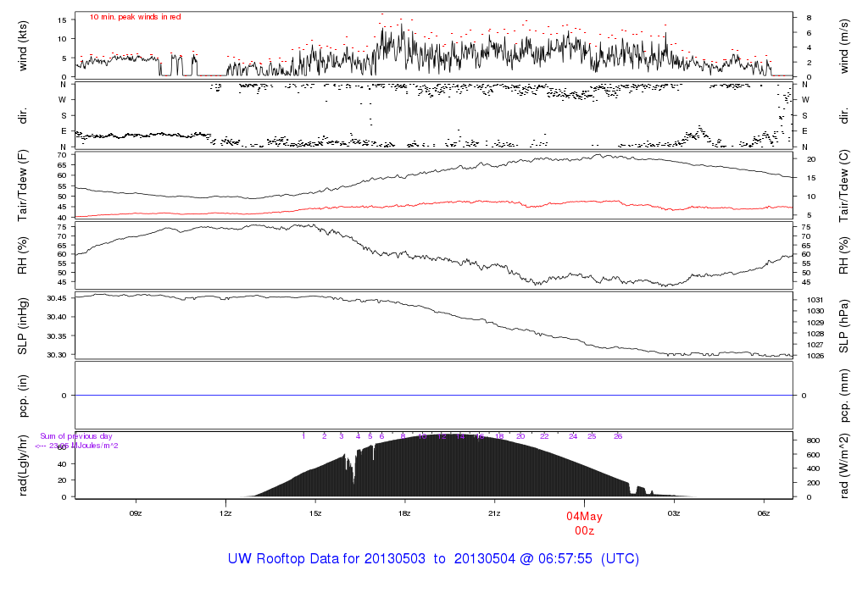Image resolution: width=868 pixels, height=593 pixels.
Task: Click the purple Sum of previous day text
Action: (x=76, y=435)
